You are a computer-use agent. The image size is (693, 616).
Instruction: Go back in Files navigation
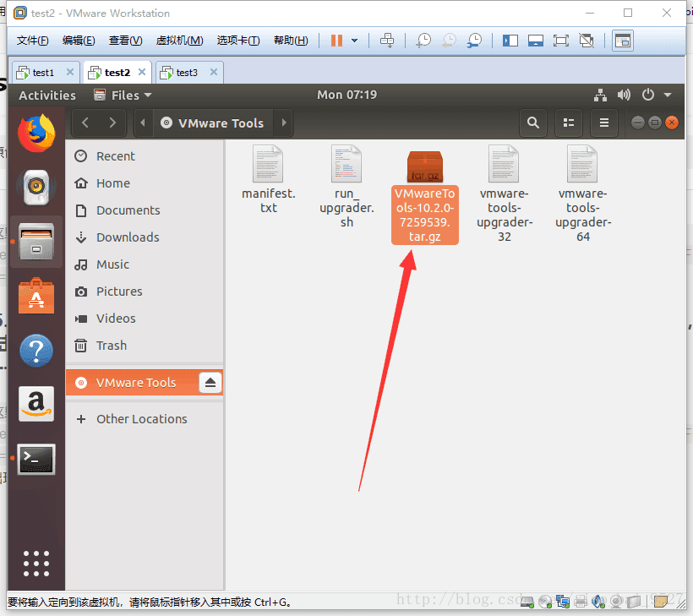click(x=85, y=123)
